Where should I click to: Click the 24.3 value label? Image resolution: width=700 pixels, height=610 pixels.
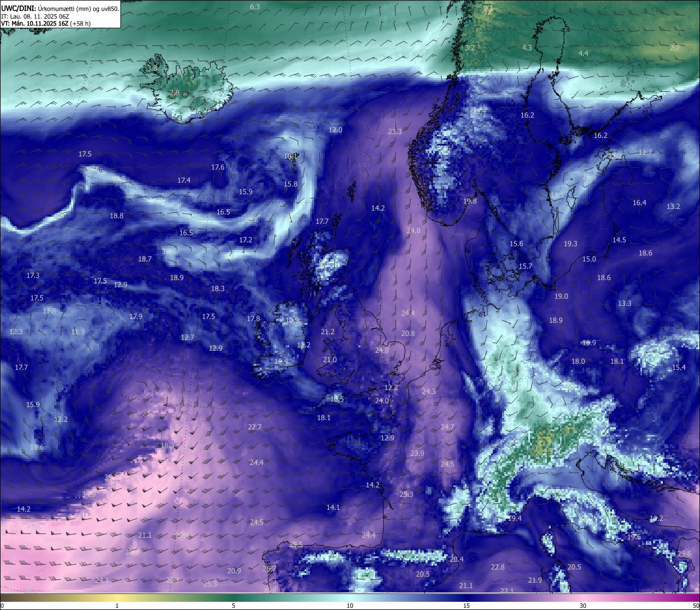pyautogui.click(x=429, y=392)
